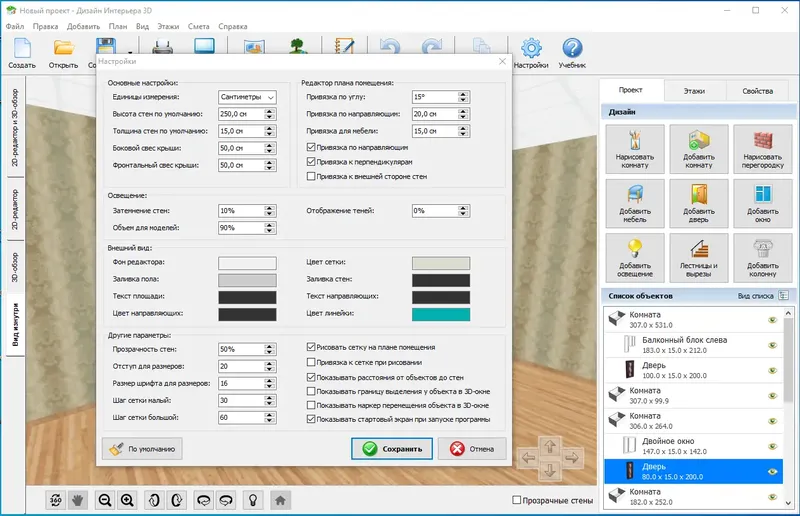Hide Двойное окно via eye icon
Screen dimensions: 800x516
(x=772, y=447)
